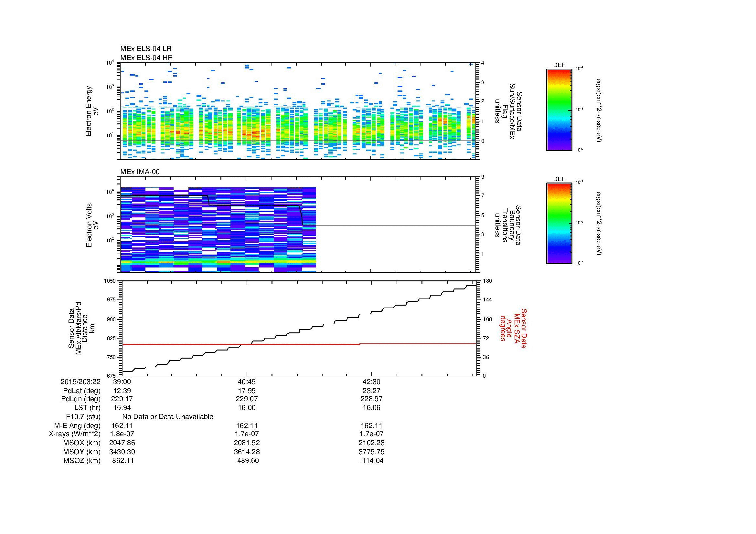Click altitude axis tick 1050
Image resolution: width=756 pixels, height=534 pixels.
tap(111, 281)
